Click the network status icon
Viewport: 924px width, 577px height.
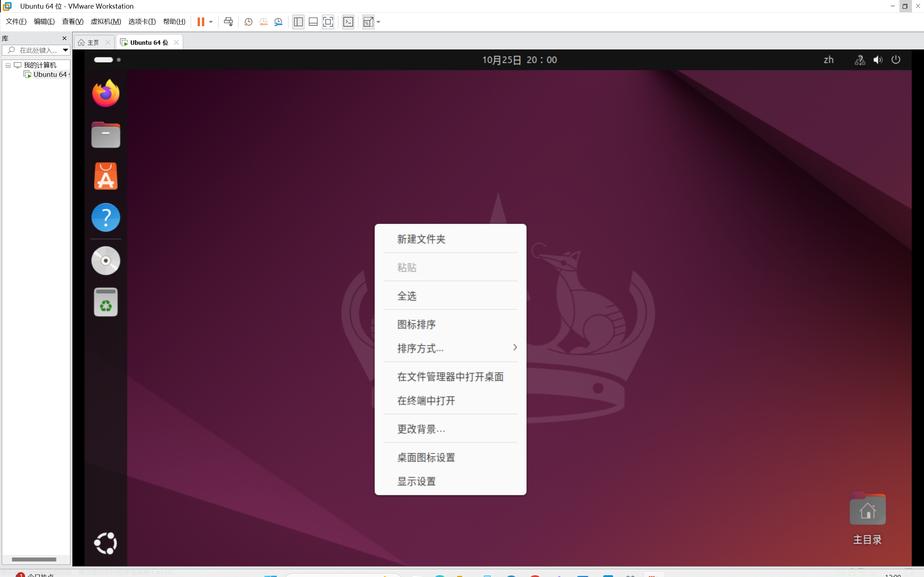pyautogui.click(x=860, y=60)
